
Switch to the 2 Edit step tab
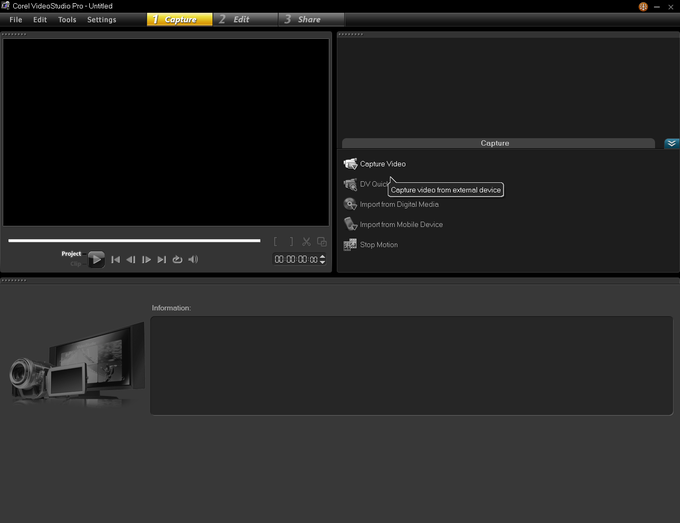tap(245, 19)
